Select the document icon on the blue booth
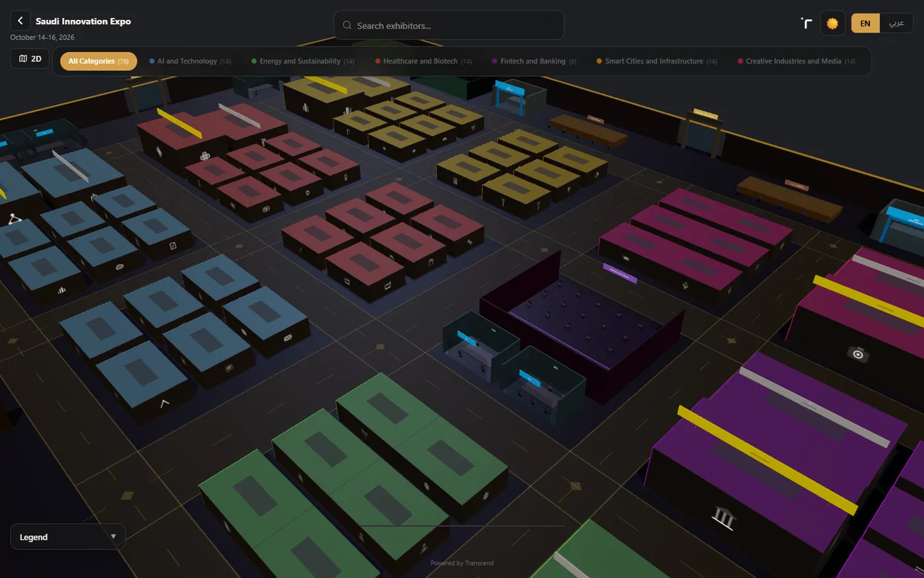Screen dimensions: 924x578 tap(173, 246)
